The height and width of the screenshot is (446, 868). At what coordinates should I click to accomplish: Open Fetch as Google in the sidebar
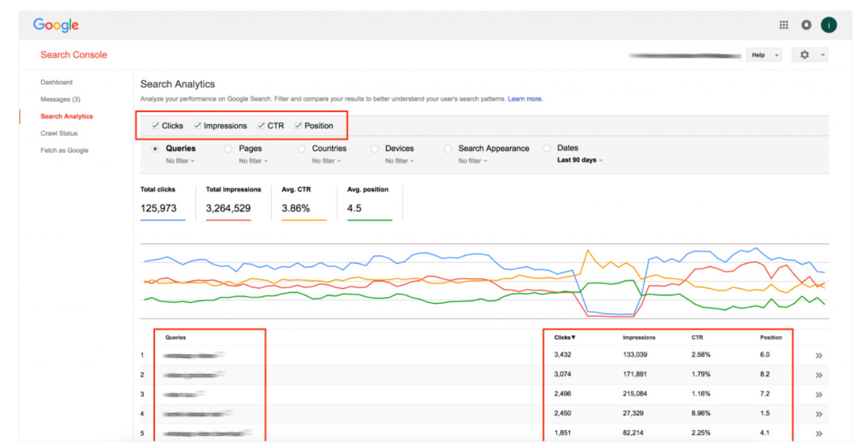pyautogui.click(x=64, y=150)
